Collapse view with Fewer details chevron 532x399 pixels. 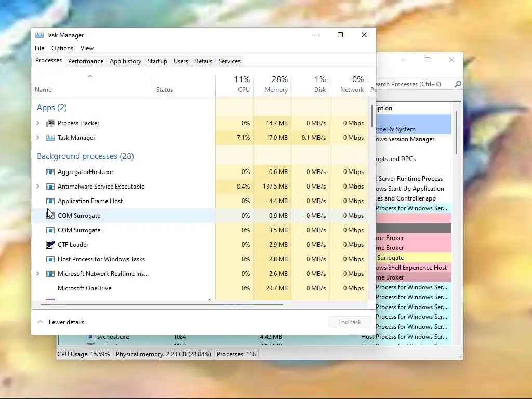point(40,322)
